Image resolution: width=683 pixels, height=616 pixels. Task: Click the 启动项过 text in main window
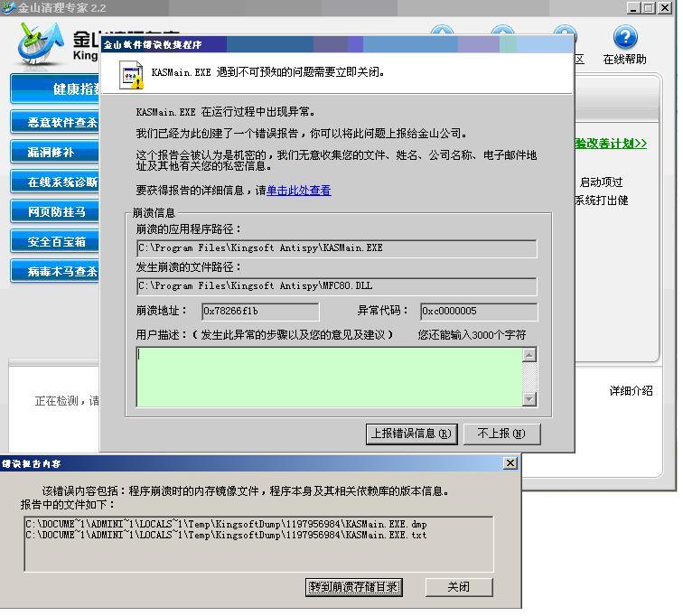click(x=601, y=182)
